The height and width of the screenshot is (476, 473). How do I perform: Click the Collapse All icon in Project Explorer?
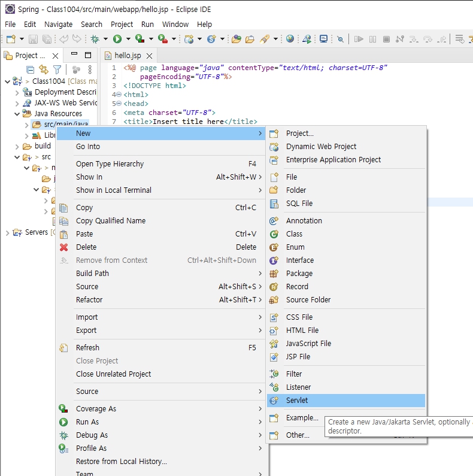31,70
